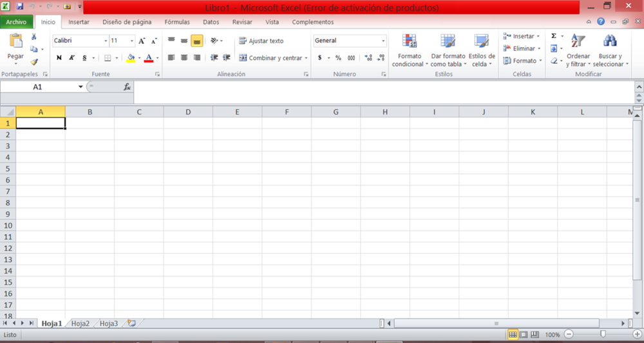The width and height of the screenshot is (644, 343).
Task: Expand the General number format dropdown
Action: tap(383, 41)
